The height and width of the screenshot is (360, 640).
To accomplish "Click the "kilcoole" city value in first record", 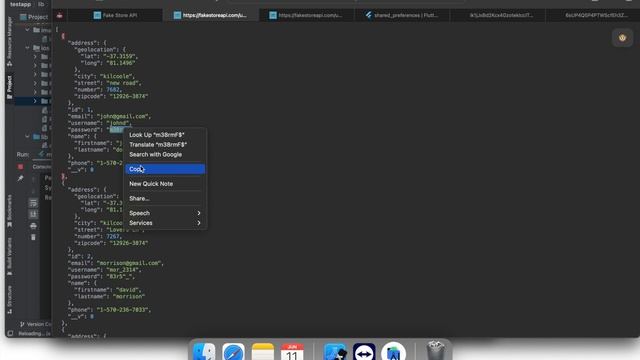I will coord(117,76).
